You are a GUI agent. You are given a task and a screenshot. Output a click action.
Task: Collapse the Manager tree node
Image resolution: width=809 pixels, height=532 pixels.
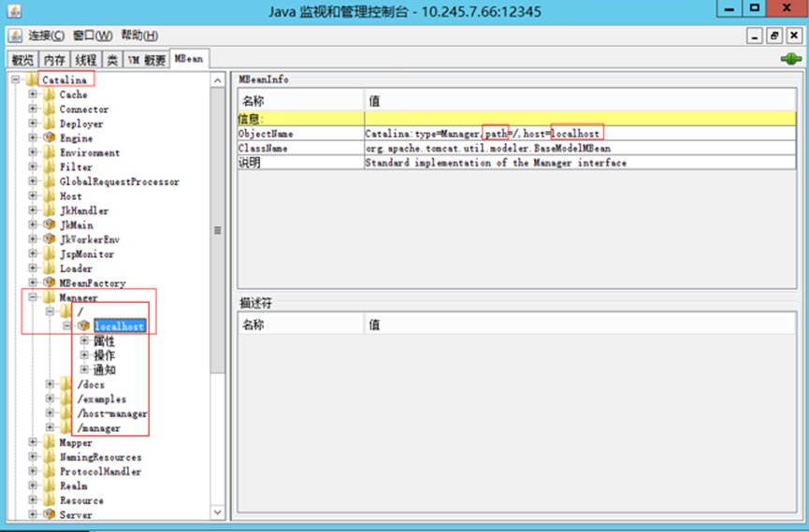33,296
